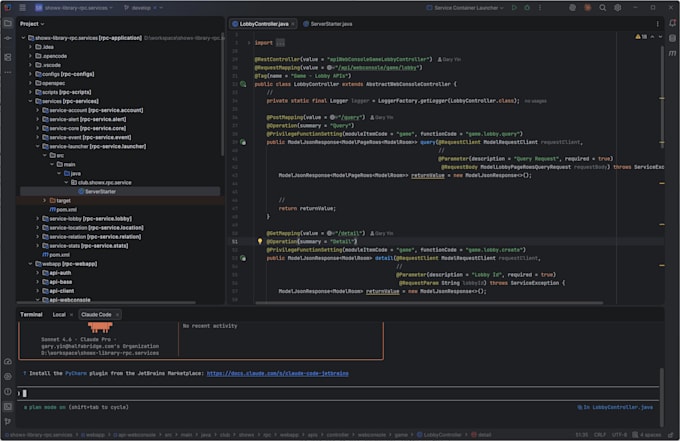Show more tool windows ellipsis
Screen dimensions: 680x441
click(8, 72)
